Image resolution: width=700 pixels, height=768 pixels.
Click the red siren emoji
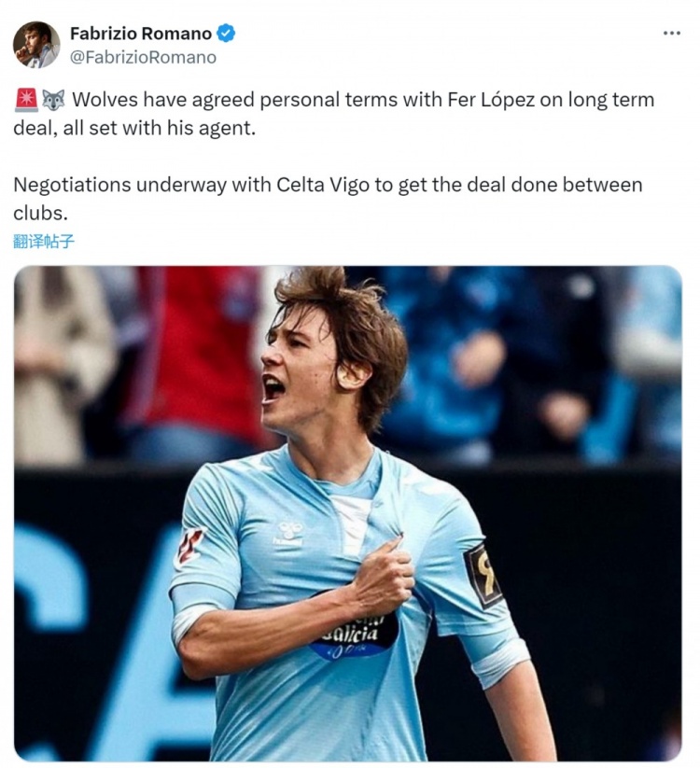click(25, 100)
